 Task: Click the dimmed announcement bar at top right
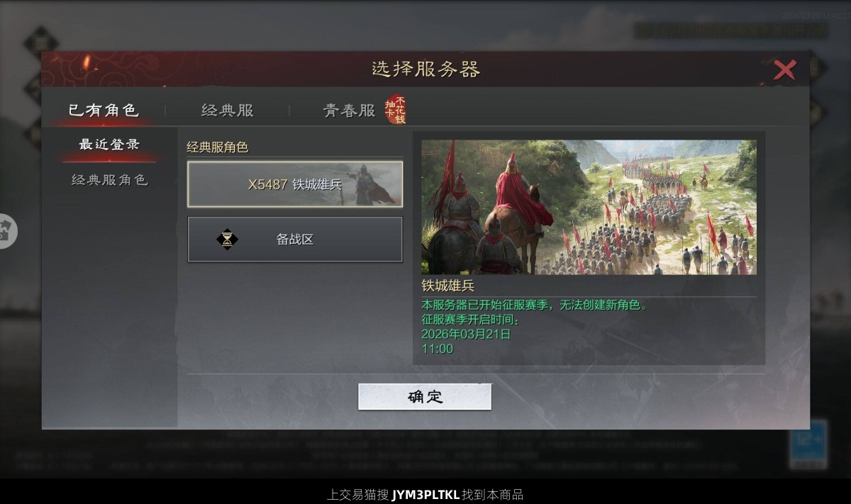731,30
